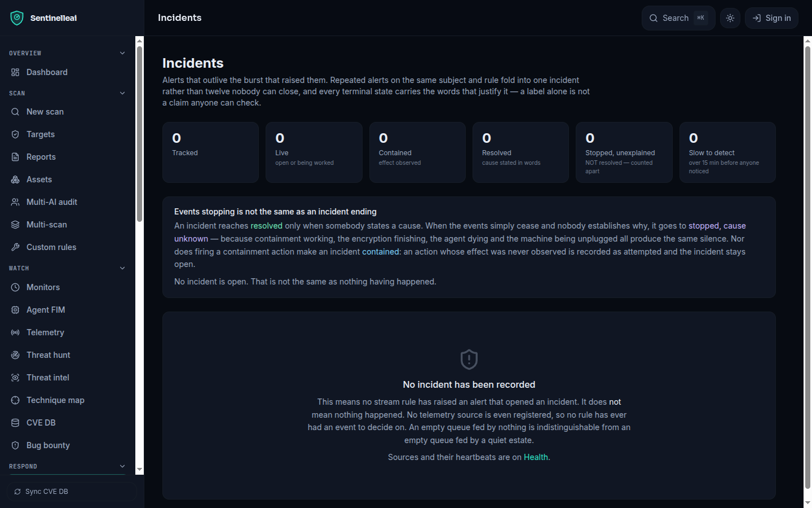Click the Multi-scan layers icon
The height and width of the screenshot is (508, 812).
click(x=15, y=225)
